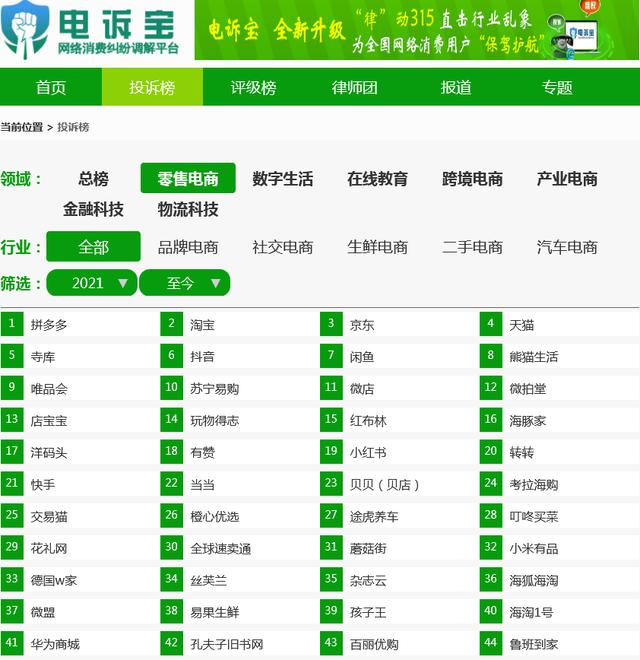Open rank 3 entry 京东
640x660 pixels.
click(x=362, y=325)
